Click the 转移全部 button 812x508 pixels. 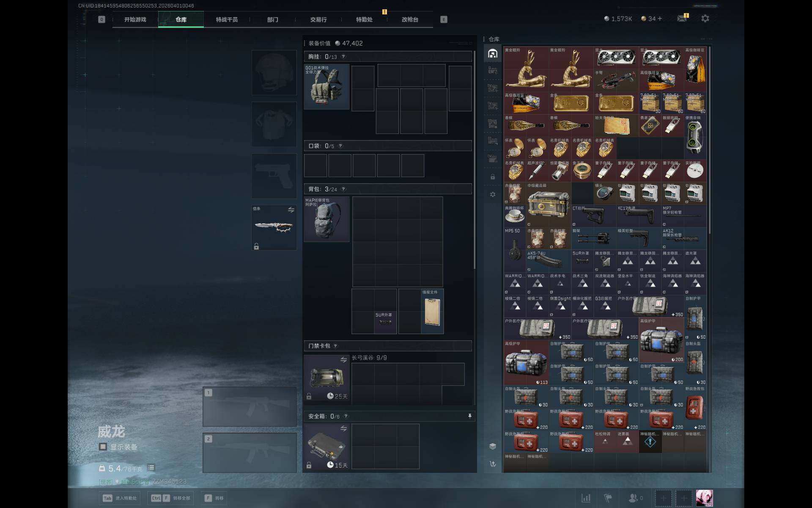pos(171,498)
